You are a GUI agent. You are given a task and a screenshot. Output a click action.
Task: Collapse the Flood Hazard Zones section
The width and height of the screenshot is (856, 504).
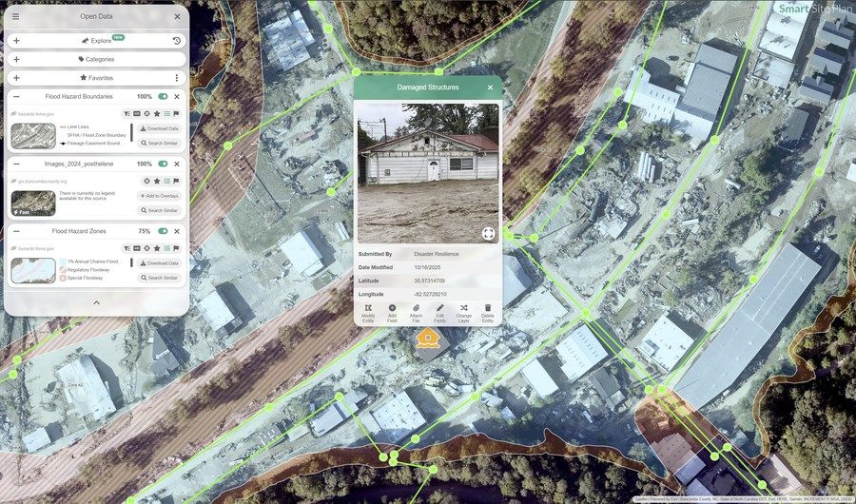click(16, 231)
